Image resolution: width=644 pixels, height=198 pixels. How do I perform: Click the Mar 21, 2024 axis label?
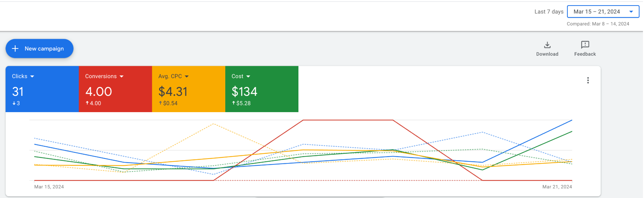click(557, 187)
